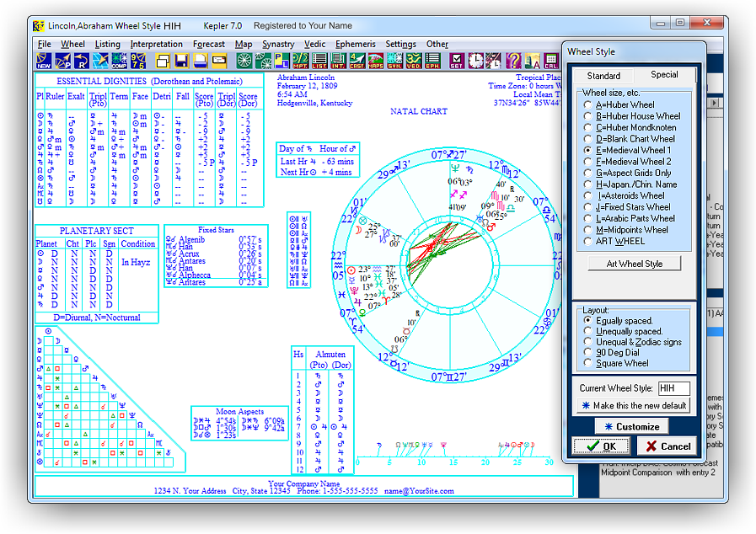Click the Art Wheel Style button
The image size is (756, 534).
[x=634, y=264]
